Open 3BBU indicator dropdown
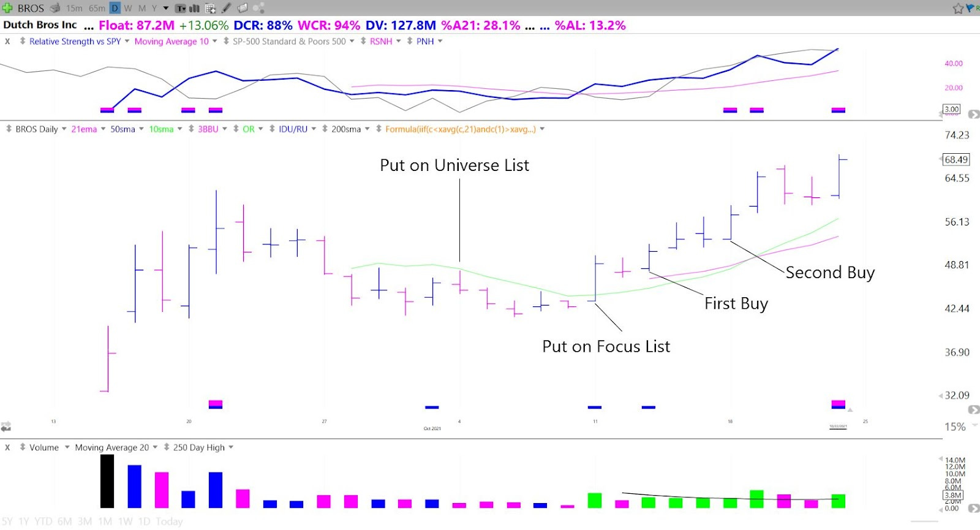Screen dimensions: 980x530 point(224,129)
